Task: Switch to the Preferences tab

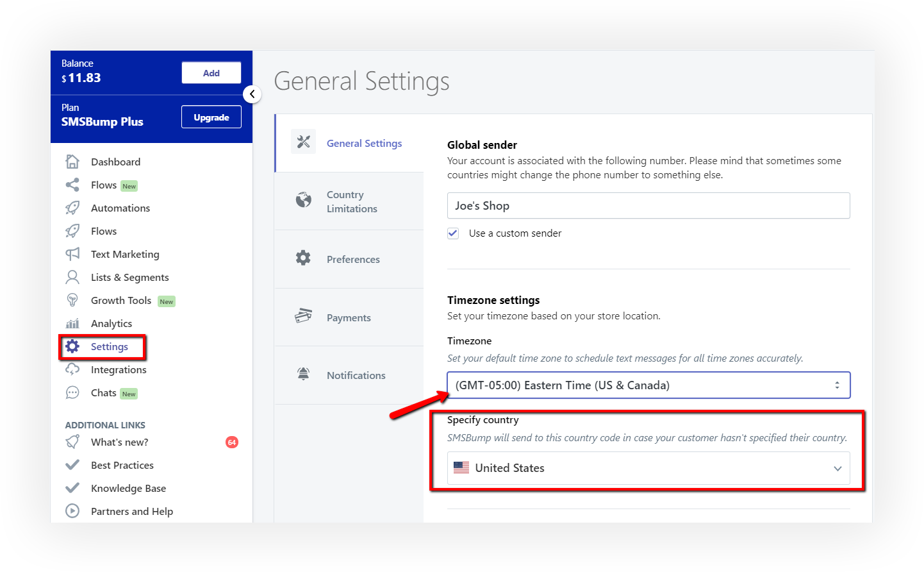Action: (x=349, y=259)
